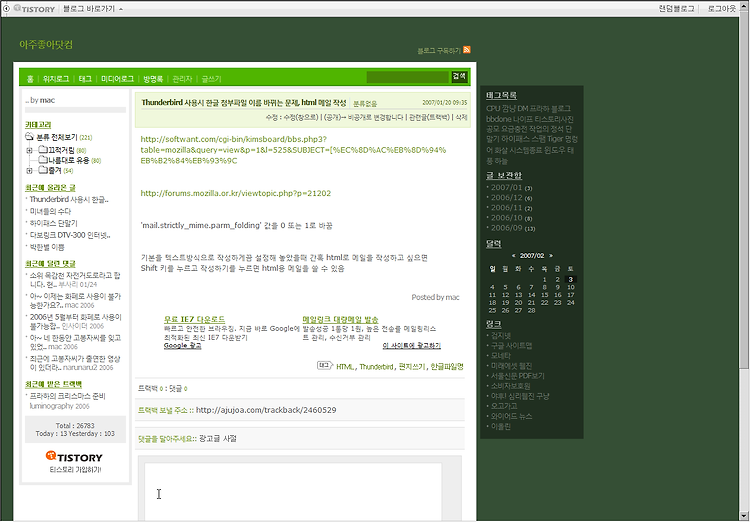Screen dimensions: 750x522
Task: Go to next month in calendar
Action: [551, 255]
